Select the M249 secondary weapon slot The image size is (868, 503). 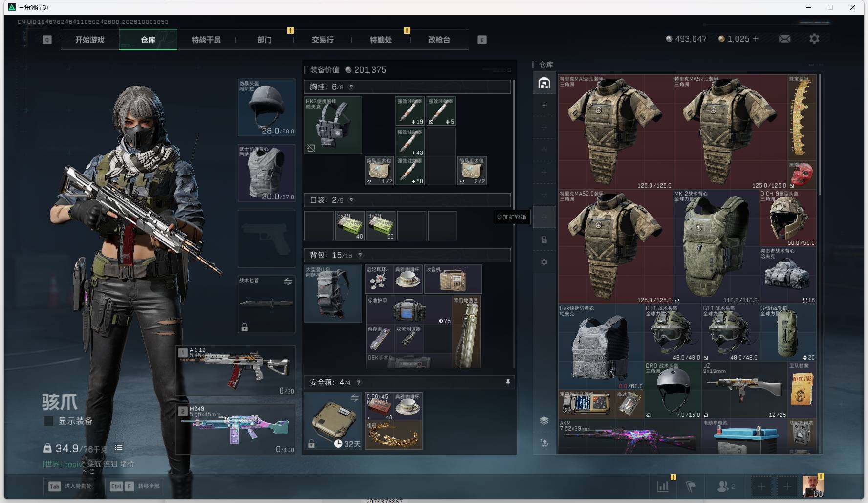click(x=236, y=429)
